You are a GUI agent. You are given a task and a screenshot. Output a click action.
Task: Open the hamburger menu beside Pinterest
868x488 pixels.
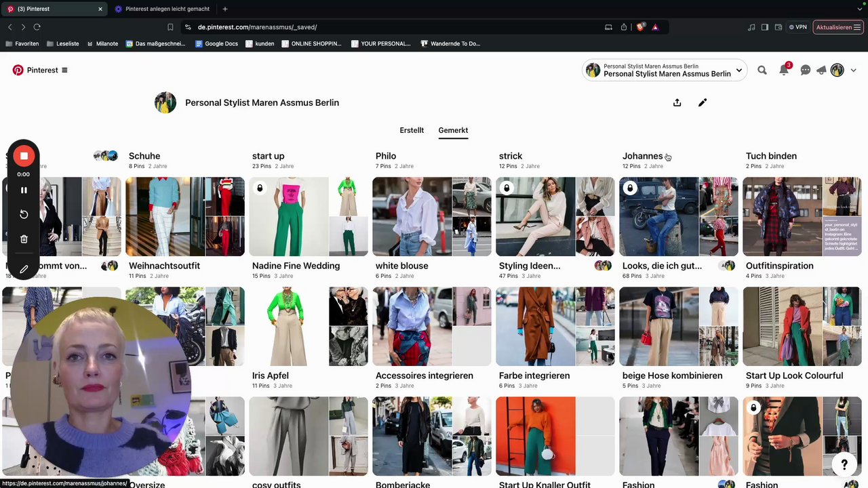64,70
